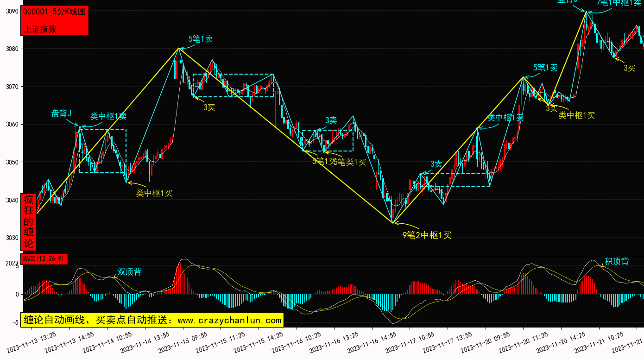644x359 pixels.
Task: Select the 3060 price level label
Action: click(x=12, y=124)
